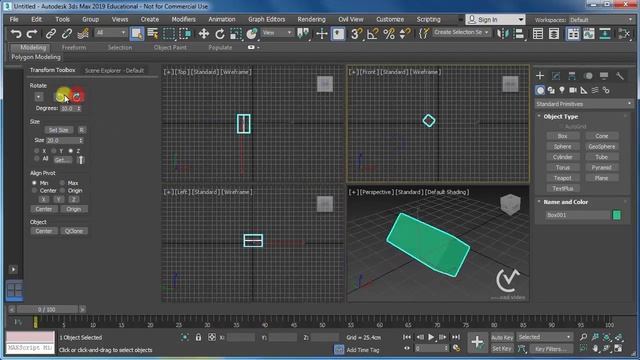The height and width of the screenshot is (360, 640).
Task: Open the Workspaces Default dropdown
Action: [601, 20]
